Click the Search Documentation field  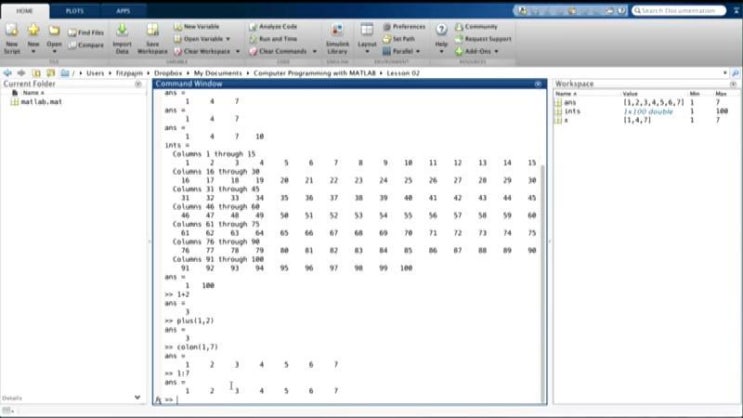tap(679, 10)
